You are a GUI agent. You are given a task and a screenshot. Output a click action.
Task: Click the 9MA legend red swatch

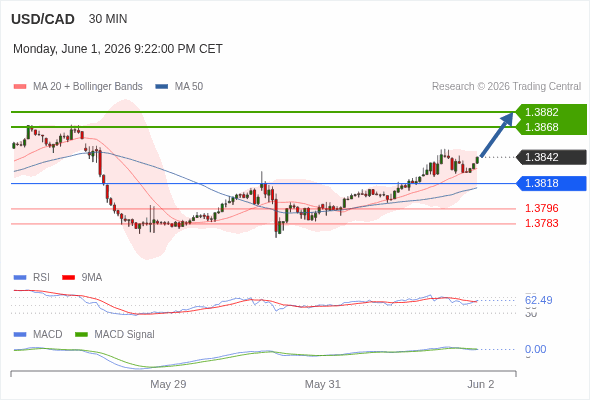click(x=68, y=278)
